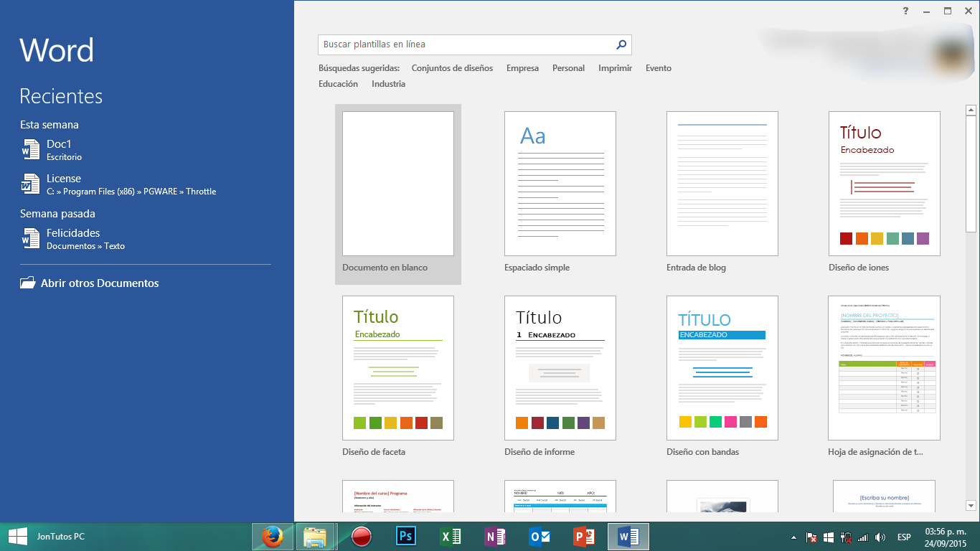The width and height of the screenshot is (980, 551).
Task: Click the open folder icon beside Abrir otros Documentos
Action: coord(27,283)
